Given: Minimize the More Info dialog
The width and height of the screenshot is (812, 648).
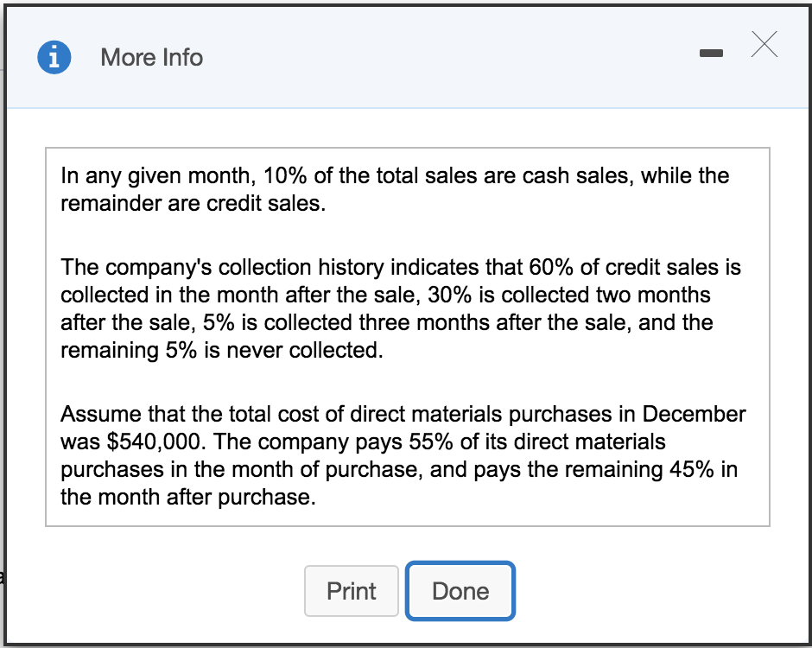Looking at the screenshot, I should [x=711, y=53].
